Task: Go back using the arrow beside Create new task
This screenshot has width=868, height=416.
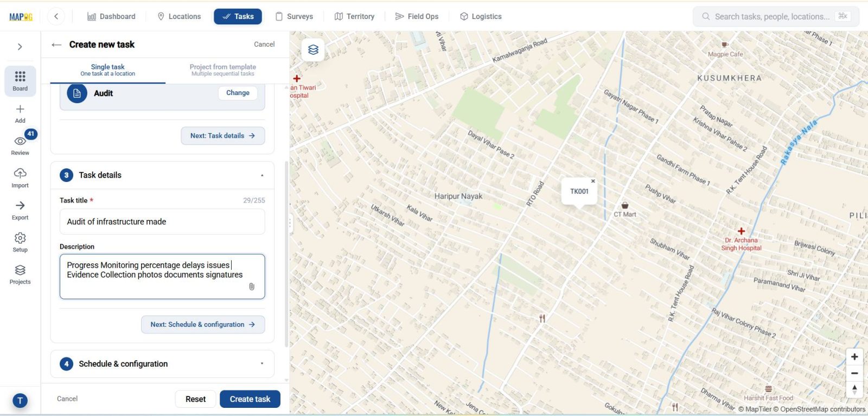Action: (56, 45)
